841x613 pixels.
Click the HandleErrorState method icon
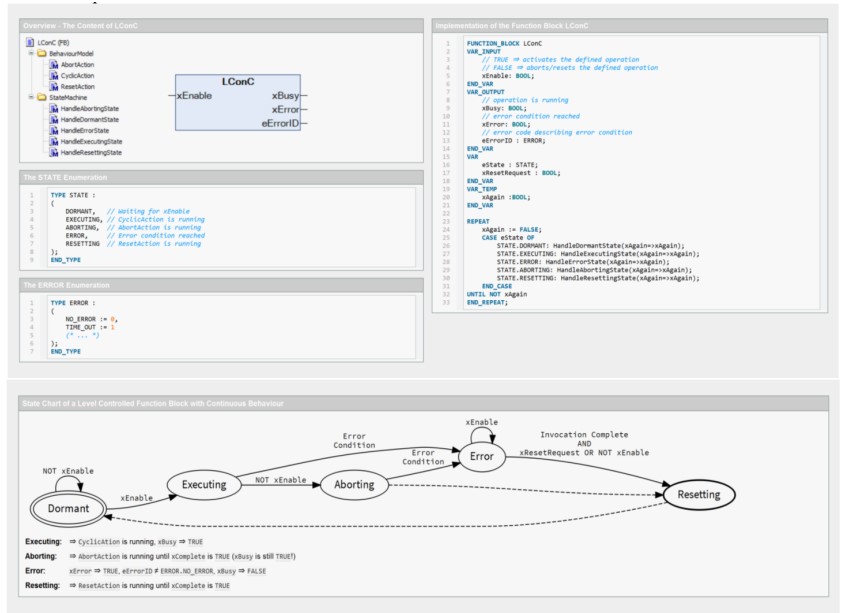pos(53,130)
